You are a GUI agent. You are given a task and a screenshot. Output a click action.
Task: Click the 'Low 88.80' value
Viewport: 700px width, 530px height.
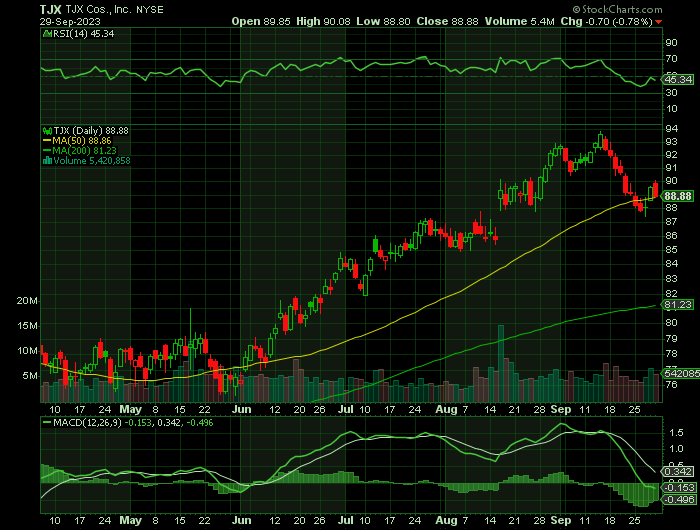point(383,21)
